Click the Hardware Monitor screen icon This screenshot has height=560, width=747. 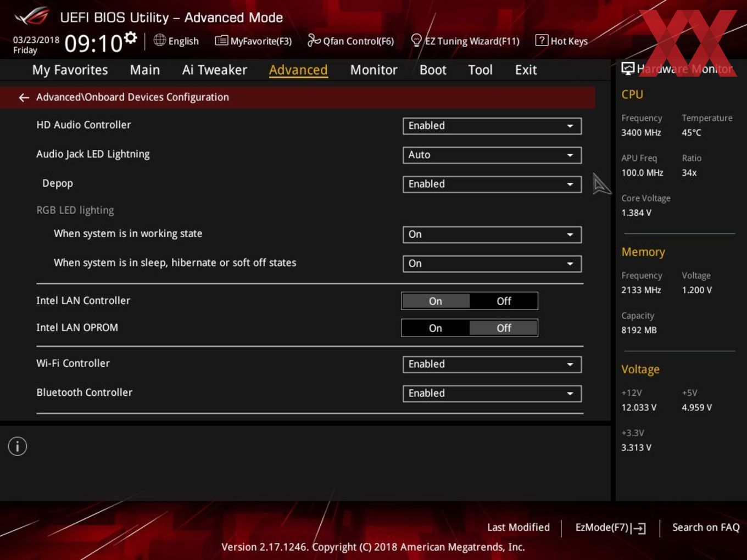627,68
